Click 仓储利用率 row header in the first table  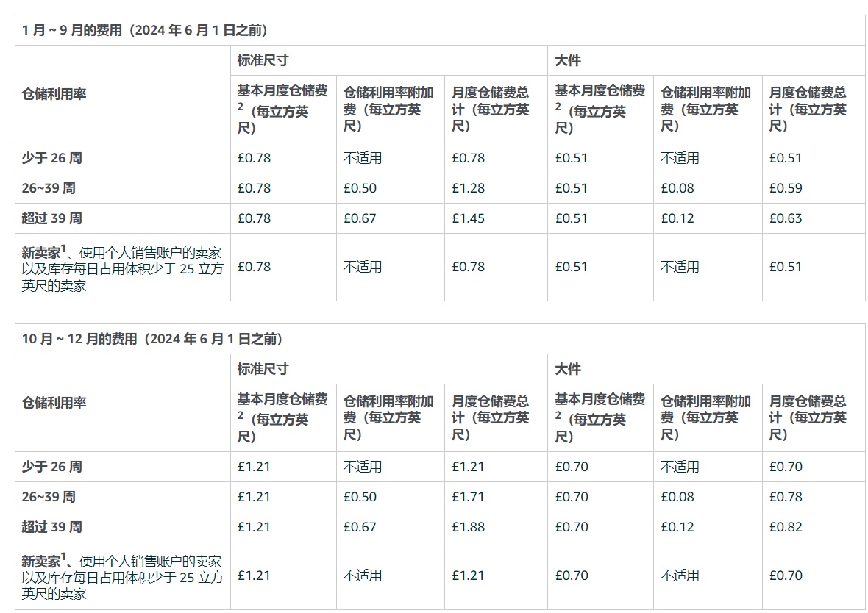(x=54, y=94)
